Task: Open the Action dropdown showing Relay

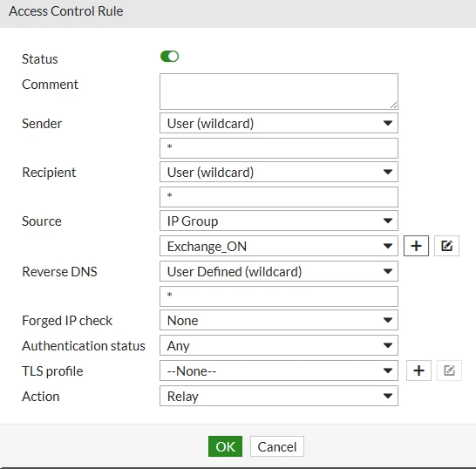Action: 279,396
